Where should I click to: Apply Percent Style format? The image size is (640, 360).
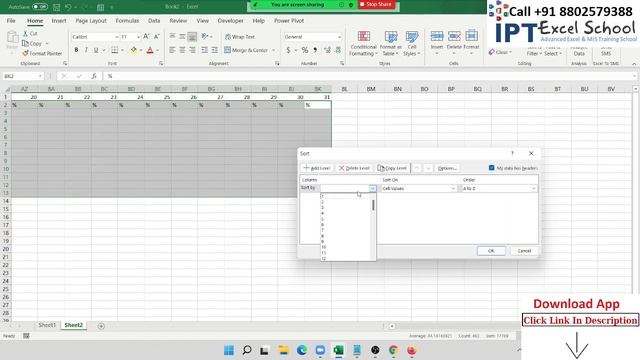(x=305, y=50)
